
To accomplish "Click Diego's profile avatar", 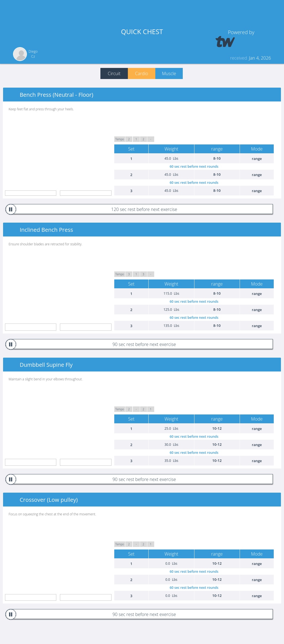I will coord(20,54).
